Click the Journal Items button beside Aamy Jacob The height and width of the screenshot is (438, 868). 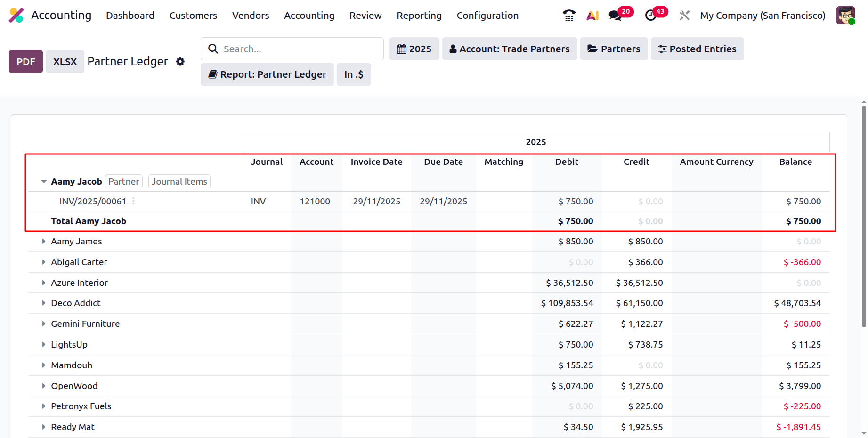coord(179,181)
